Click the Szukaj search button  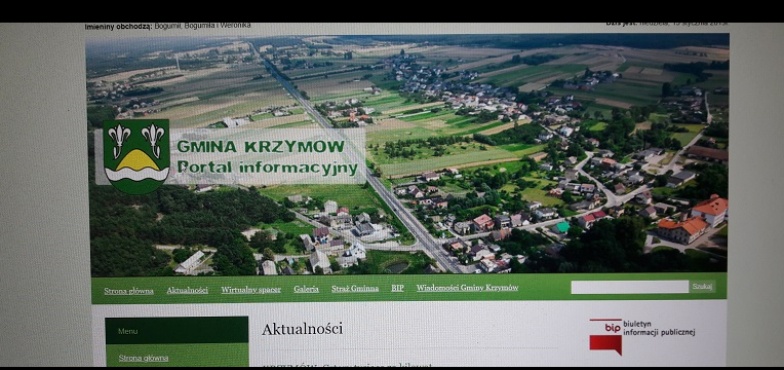[702, 286]
